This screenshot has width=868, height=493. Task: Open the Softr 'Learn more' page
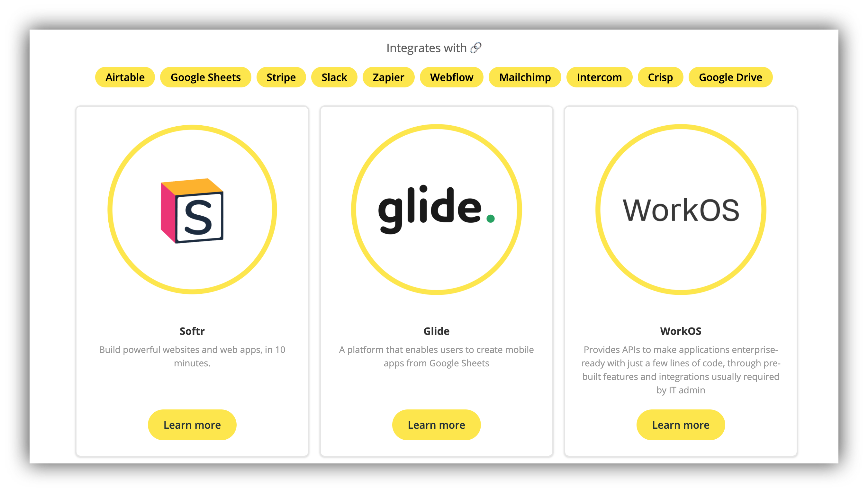[192, 425]
